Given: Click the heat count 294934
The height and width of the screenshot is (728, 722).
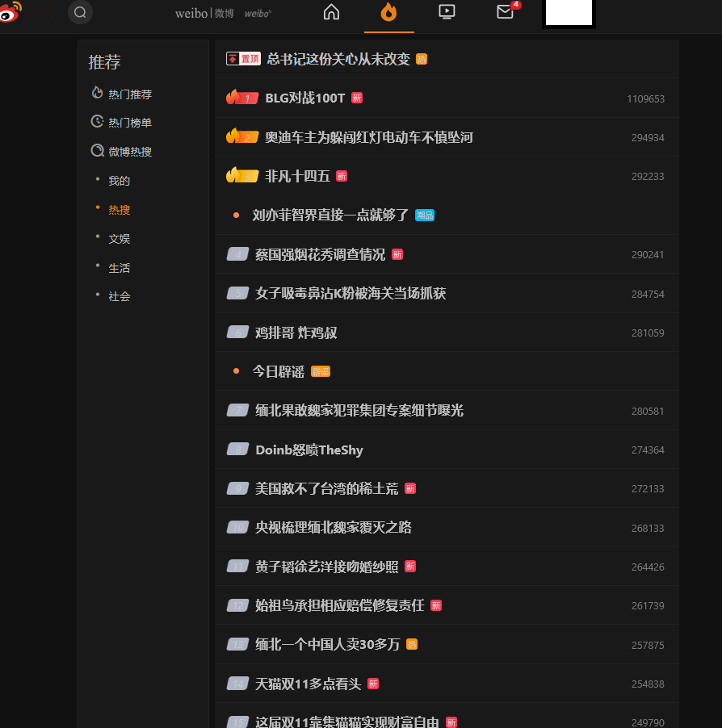Looking at the screenshot, I should [x=648, y=137].
